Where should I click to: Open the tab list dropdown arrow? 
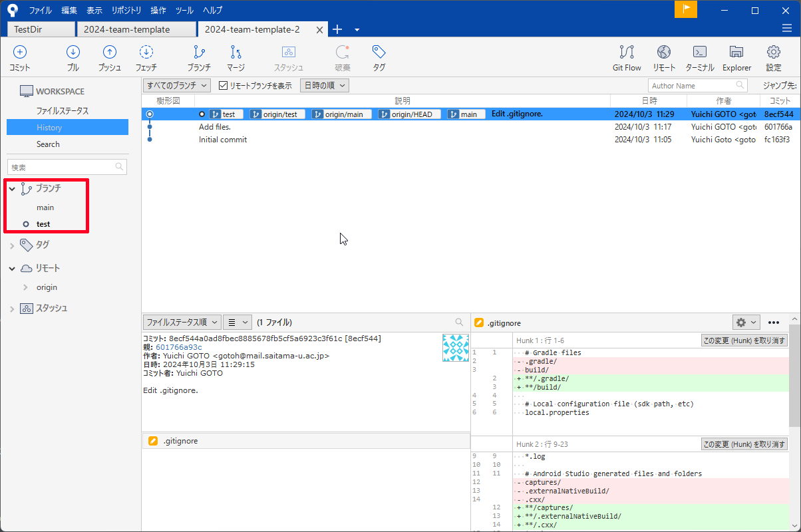click(357, 30)
